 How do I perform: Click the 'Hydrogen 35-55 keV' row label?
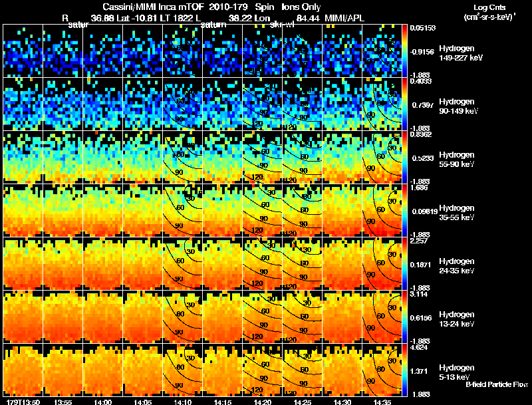click(x=457, y=213)
